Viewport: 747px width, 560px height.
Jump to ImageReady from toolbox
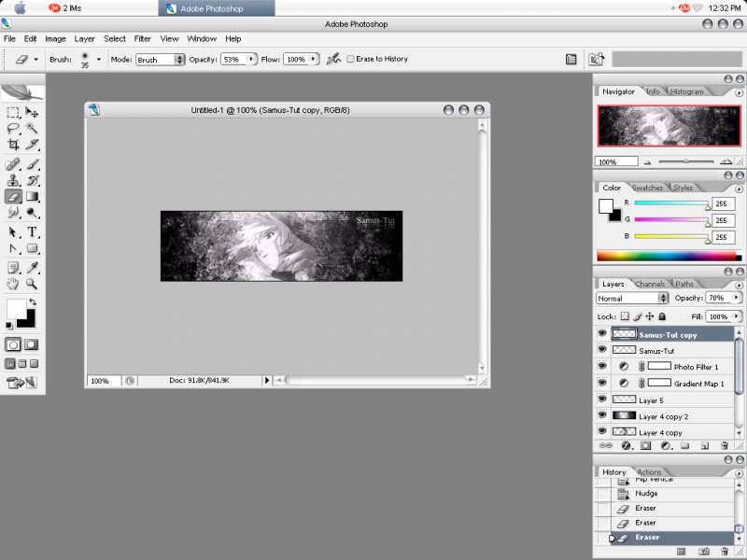point(21,383)
